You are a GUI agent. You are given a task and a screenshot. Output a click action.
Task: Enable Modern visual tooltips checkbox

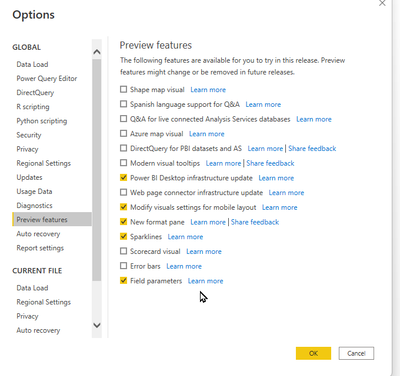pos(123,163)
